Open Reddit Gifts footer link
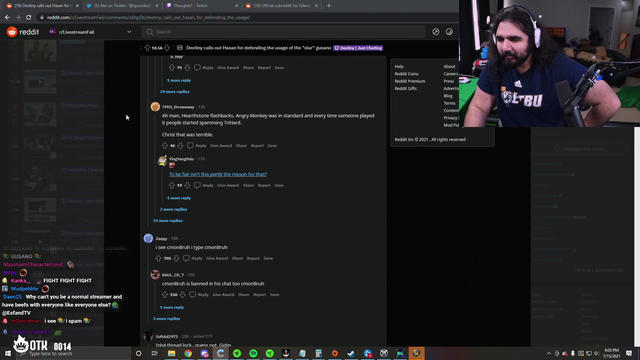This screenshot has height=360, width=640. 405,89
